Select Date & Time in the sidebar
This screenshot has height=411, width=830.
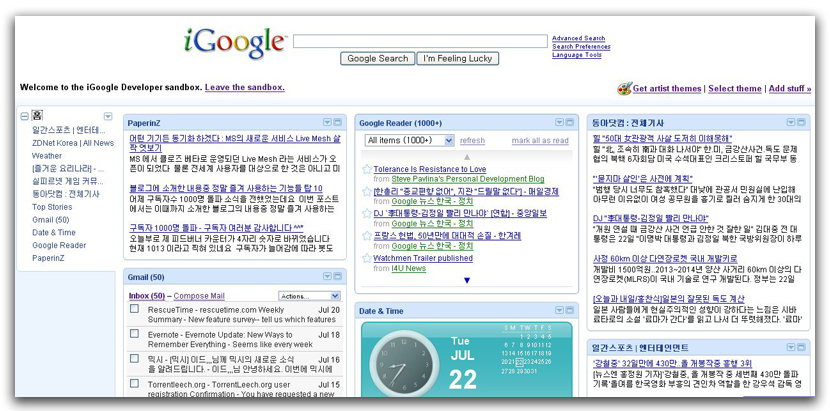[x=53, y=233]
